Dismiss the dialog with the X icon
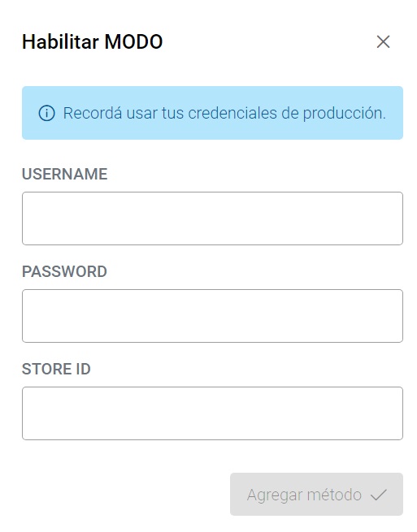Image resolution: width=417 pixels, height=532 pixels. (x=383, y=41)
